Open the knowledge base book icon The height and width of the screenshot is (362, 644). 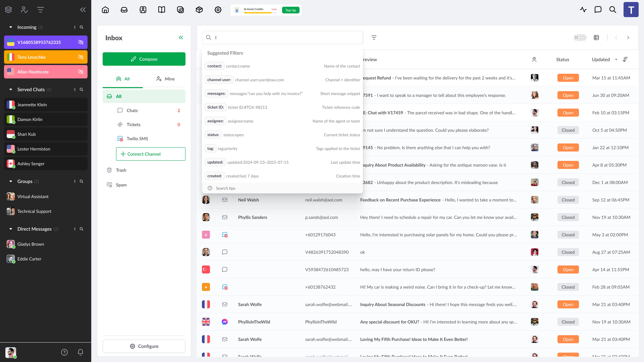click(162, 10)
